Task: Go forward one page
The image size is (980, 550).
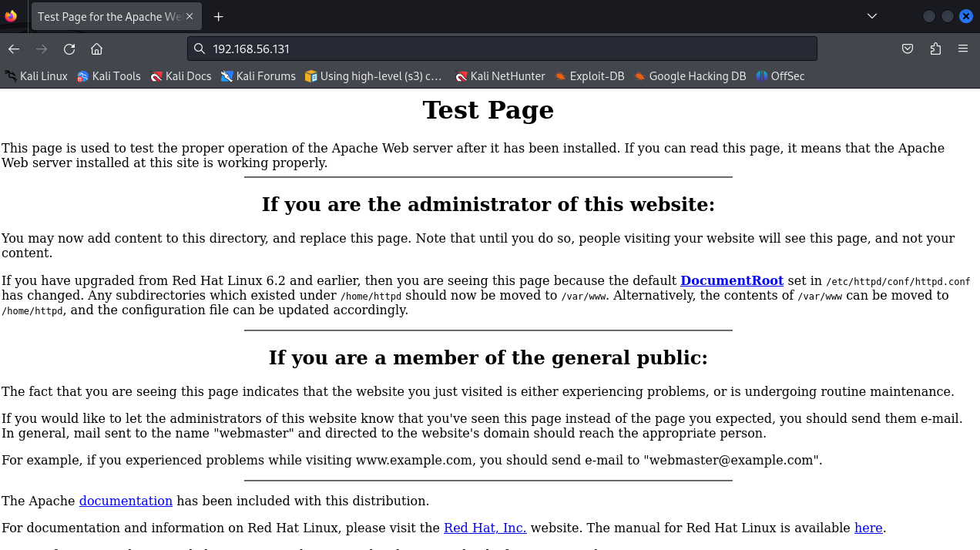Action: (x=42, y=49)
